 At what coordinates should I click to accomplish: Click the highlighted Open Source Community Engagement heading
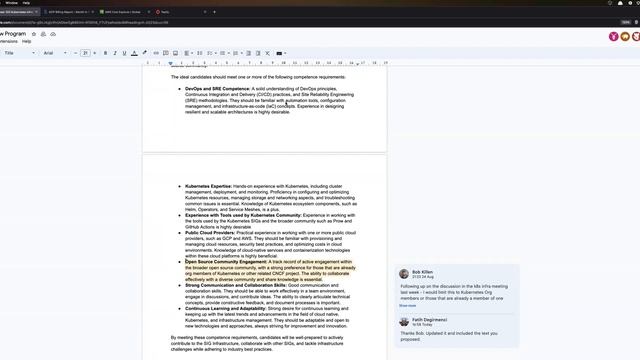[x=226, y=262]
